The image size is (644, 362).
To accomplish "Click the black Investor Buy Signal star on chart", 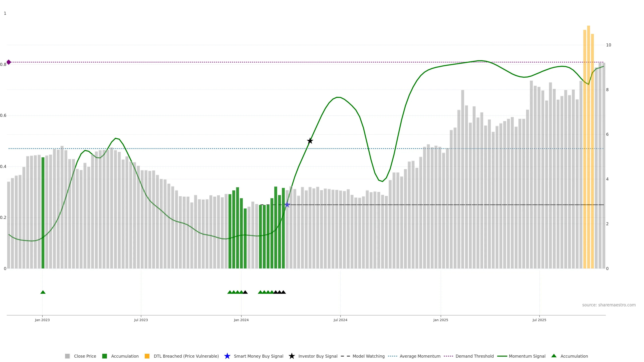I will pyautogui.click(x=310, y=141).
